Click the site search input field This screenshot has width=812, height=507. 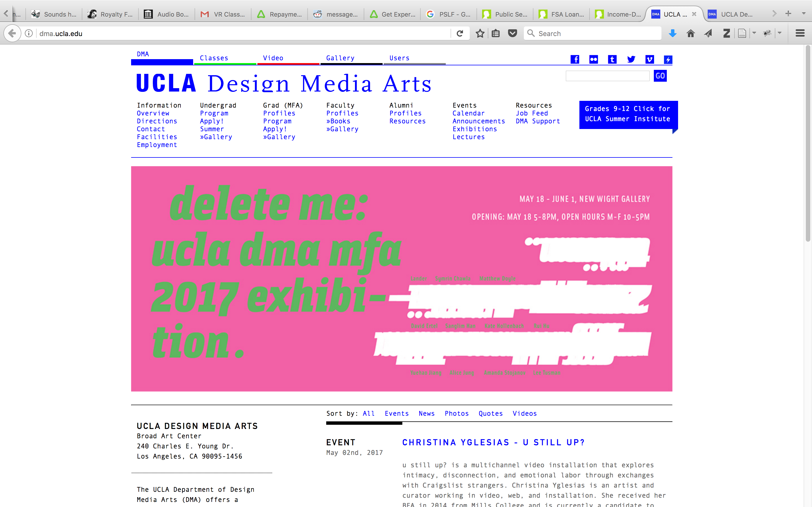[x=607, y=76]
